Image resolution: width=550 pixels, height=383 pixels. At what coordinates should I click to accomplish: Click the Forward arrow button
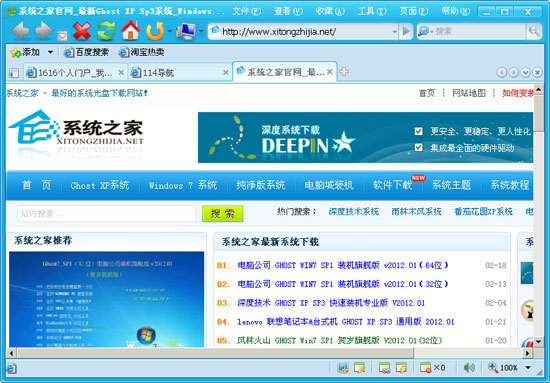[x=44, y=31]
